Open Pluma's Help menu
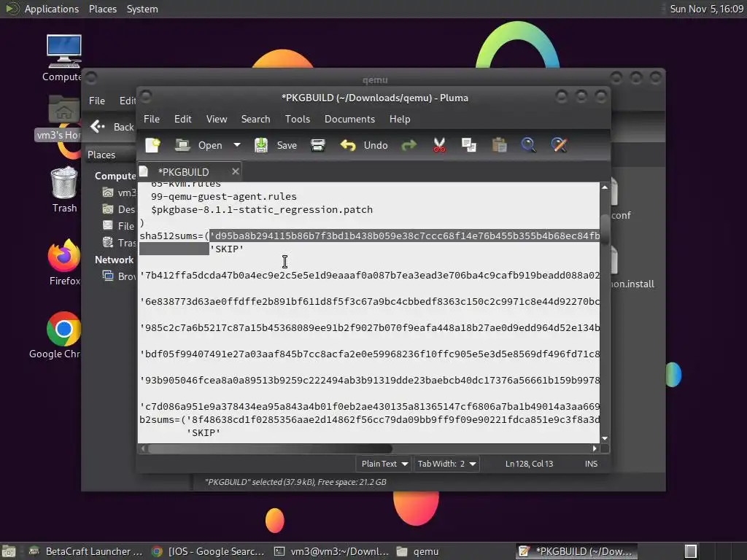The height and width of the screenshot is (560, 747). pyautogui.click(x=400, y=119)
